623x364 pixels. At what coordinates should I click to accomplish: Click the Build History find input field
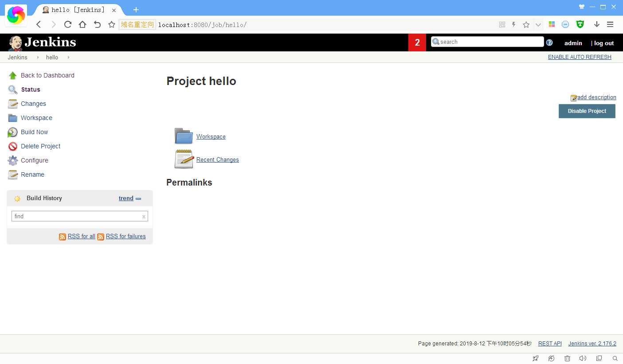point(79,216)
